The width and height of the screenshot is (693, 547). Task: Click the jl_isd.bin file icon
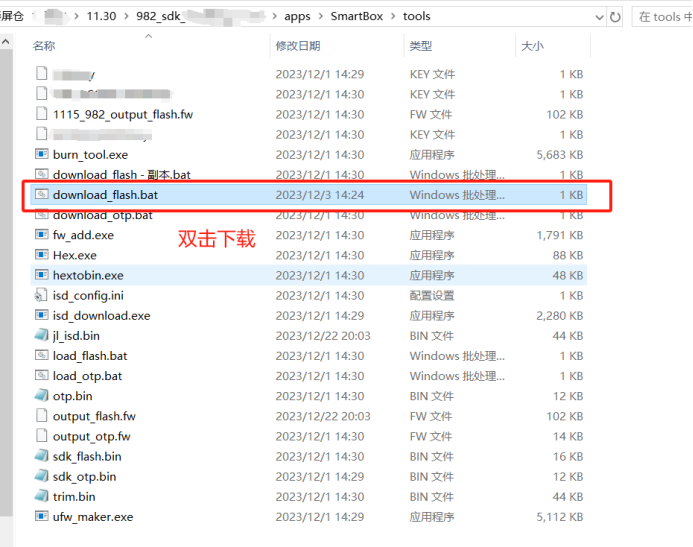[x=42, y=335]
